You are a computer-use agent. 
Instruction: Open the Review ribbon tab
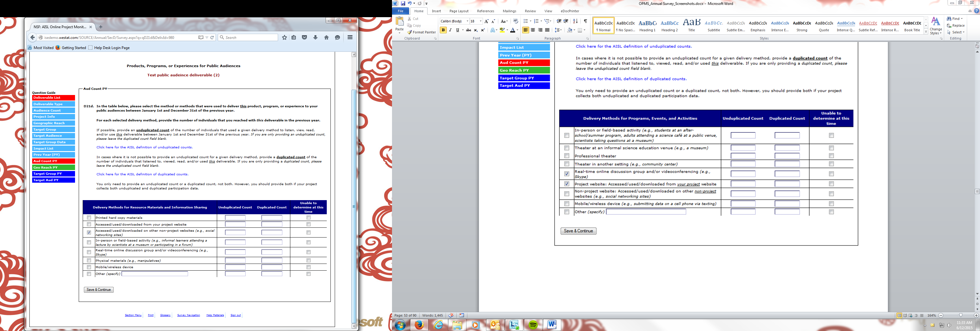click(x=530, y=11)
